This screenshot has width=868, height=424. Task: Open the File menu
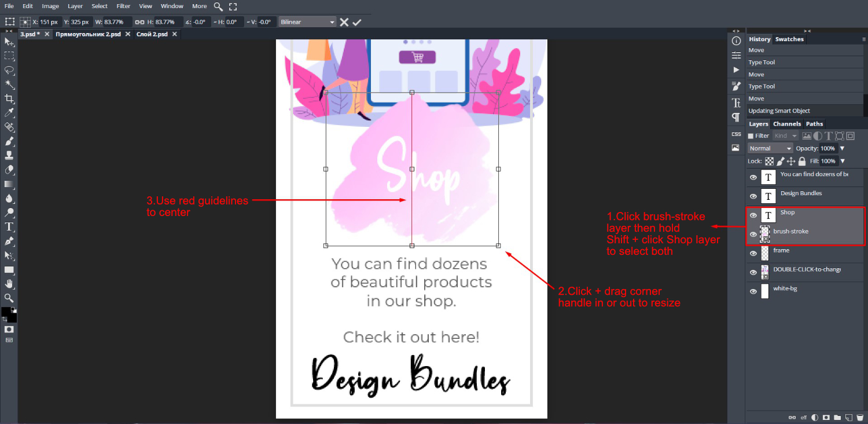click(9, 6)
